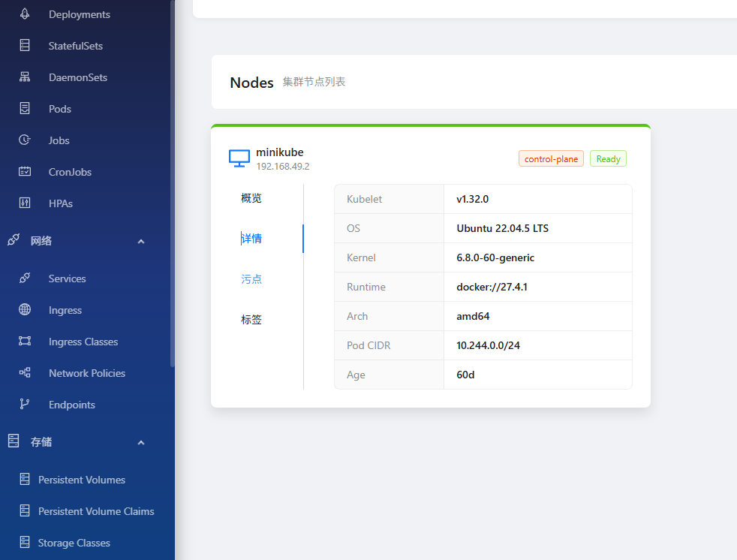Open HPAs in the sidebar

(x=61, y=203)
